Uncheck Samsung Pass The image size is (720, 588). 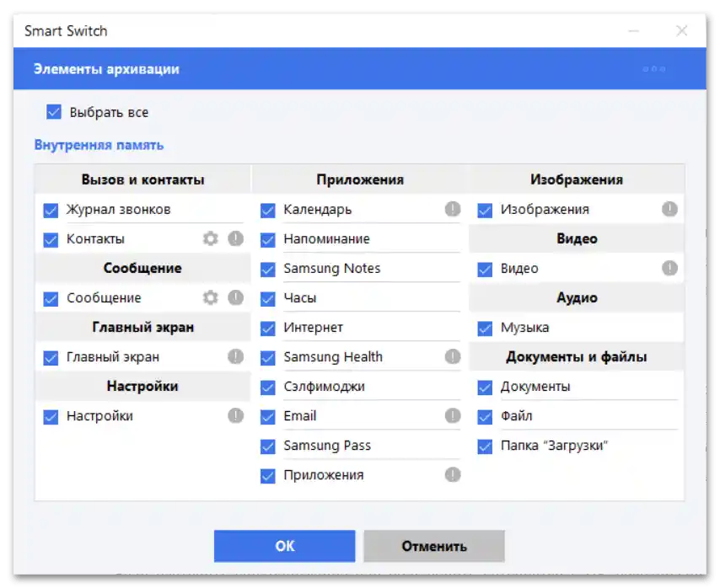(268, 446)
